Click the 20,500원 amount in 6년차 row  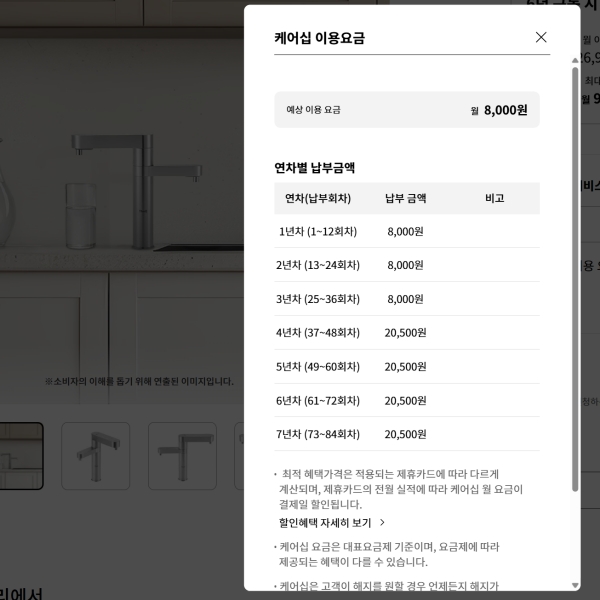point(405,401)
